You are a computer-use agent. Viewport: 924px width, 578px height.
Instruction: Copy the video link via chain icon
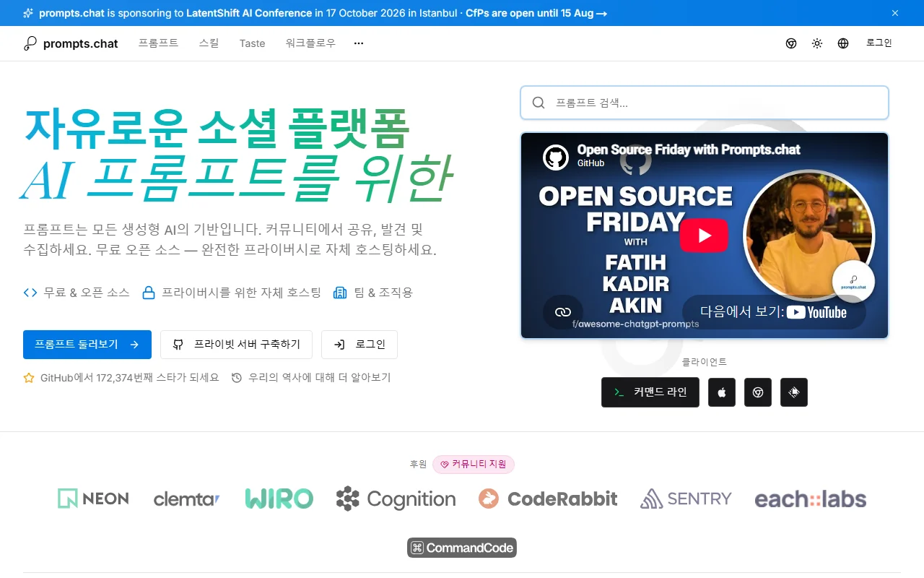point(563,312)
